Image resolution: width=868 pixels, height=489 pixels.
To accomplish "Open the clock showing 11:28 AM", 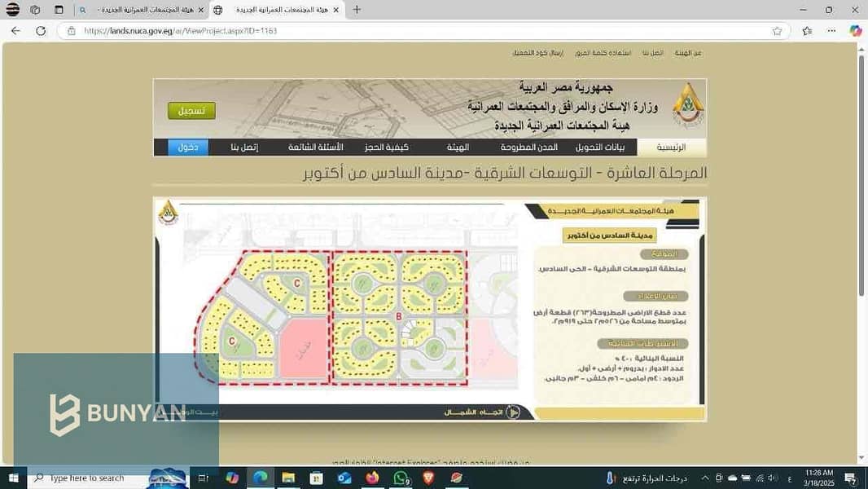I will [819, 478].
